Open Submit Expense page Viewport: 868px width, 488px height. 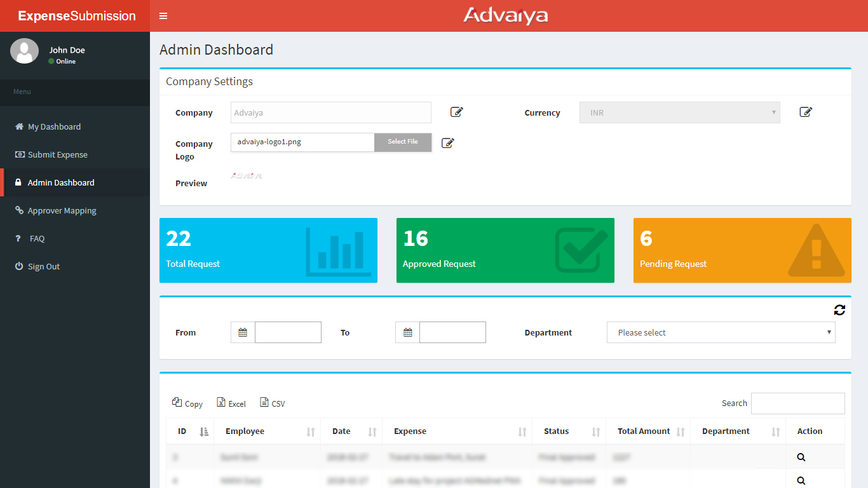tap(75, 154)
